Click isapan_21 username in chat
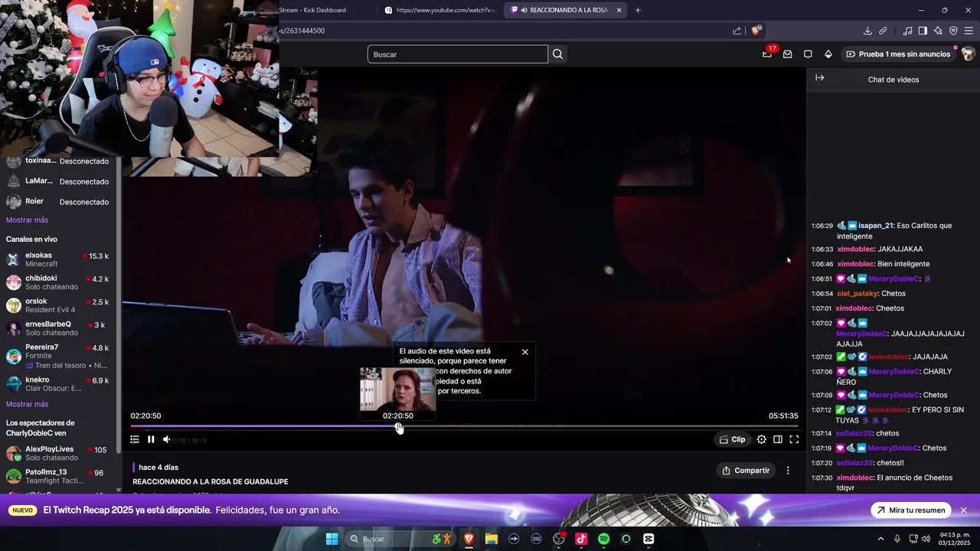The height and width of the screenshot is (551, 980). pos(876,226)
